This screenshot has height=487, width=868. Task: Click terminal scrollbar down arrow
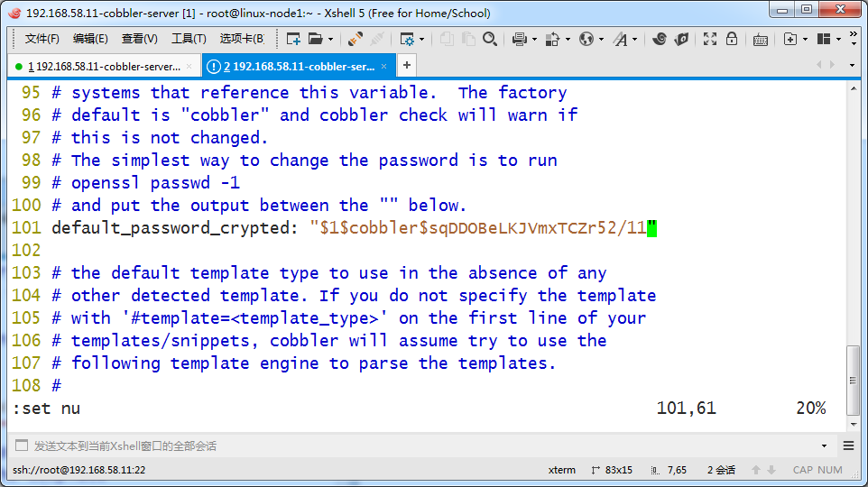click(x=854, y=425)
